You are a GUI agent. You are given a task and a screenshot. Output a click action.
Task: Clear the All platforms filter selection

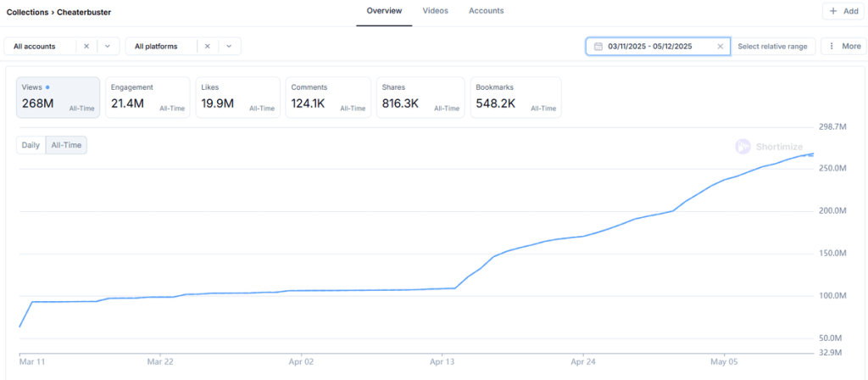(207, 47)
